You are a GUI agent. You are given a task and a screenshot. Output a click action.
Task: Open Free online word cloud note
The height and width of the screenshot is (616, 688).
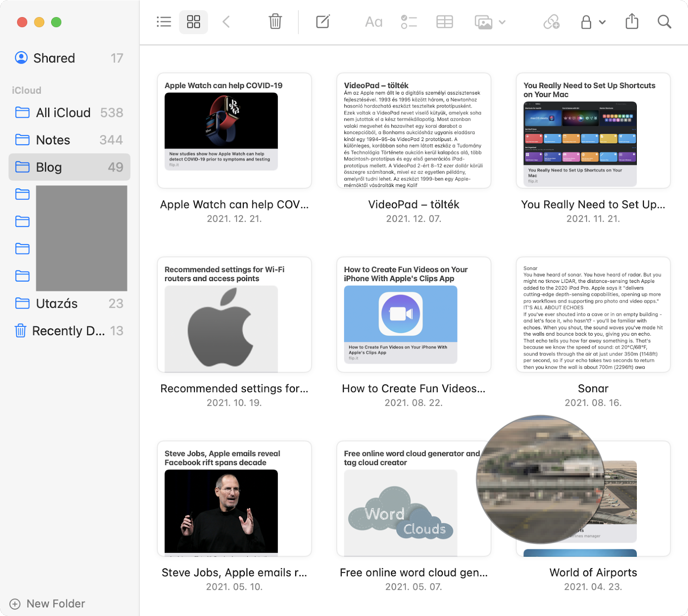[x=414, y=498]
